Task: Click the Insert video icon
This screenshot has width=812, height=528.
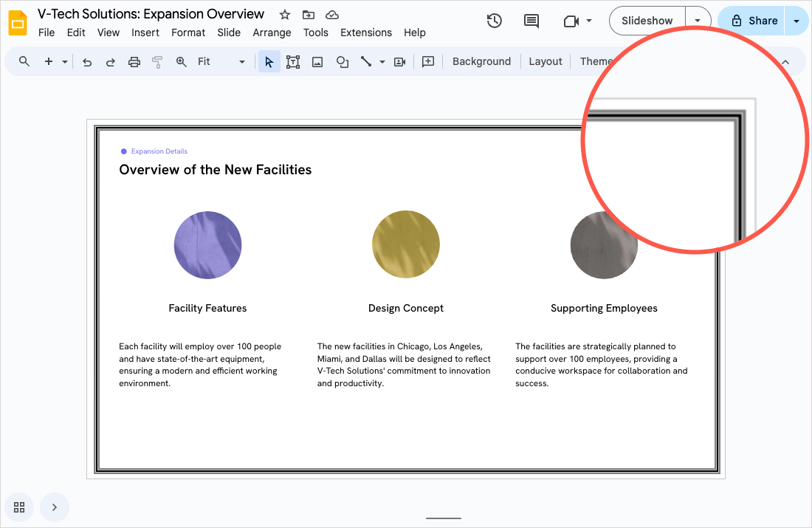Action: click(x=400, y=62)
